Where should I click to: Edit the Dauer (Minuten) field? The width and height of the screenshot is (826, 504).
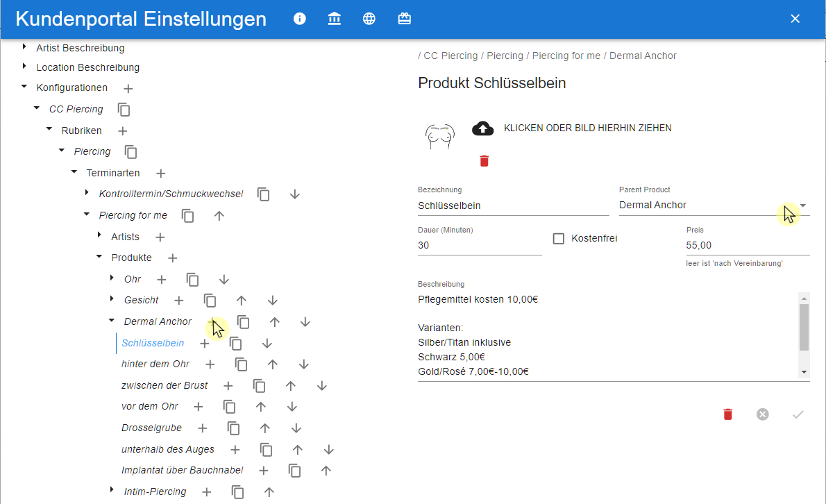(480, 246)
